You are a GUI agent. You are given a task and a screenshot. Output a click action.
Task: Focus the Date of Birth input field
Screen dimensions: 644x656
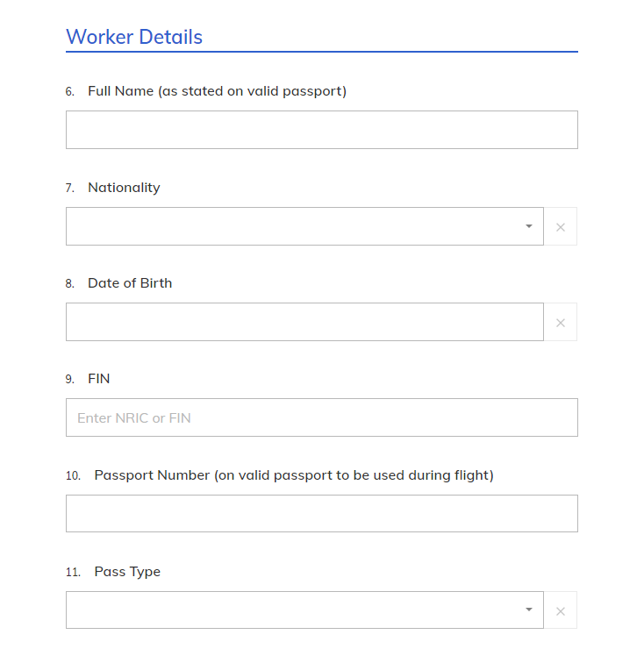pyautogui.click(x=304, y=322)
